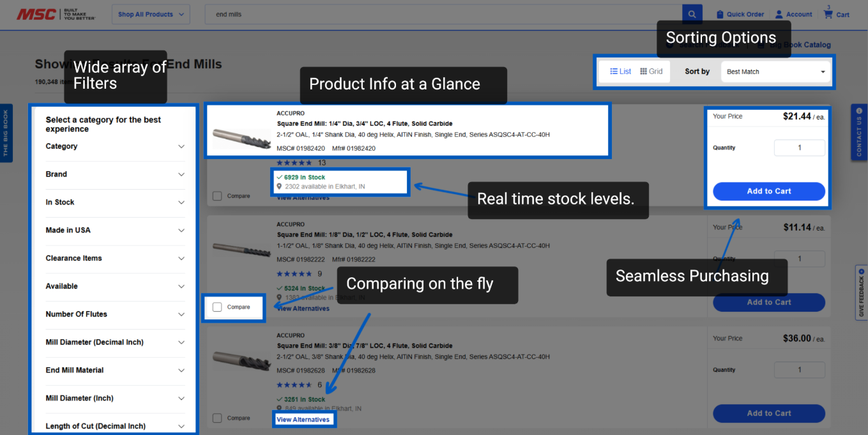Click 'MSC# 01982628' part number
The height and width of the screenshot is (435, 868).
(x=301, y=370)
